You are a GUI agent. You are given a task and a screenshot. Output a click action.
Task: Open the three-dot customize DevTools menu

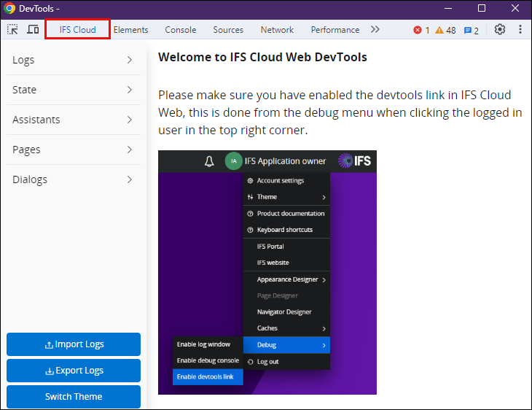[520, 30]
